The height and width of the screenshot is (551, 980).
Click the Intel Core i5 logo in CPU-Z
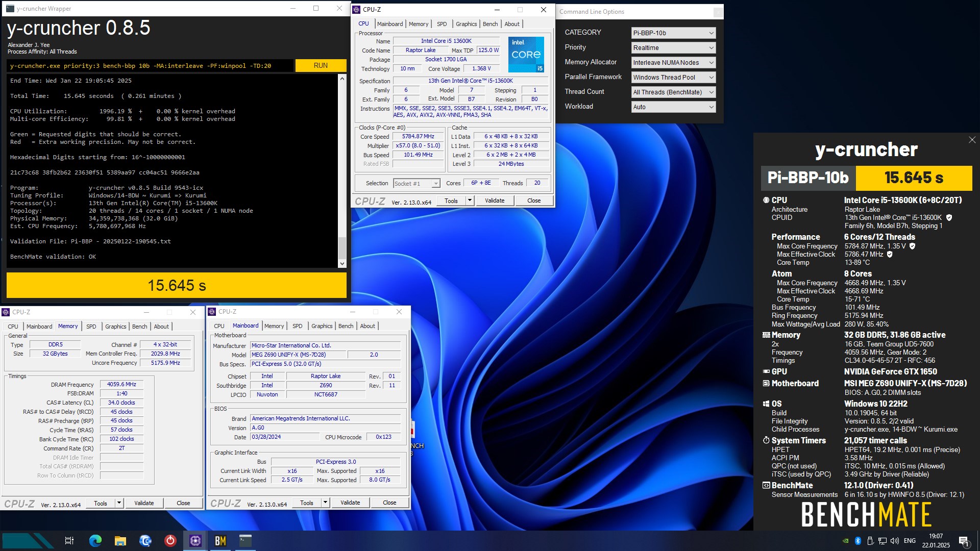[x=526, y=55]
